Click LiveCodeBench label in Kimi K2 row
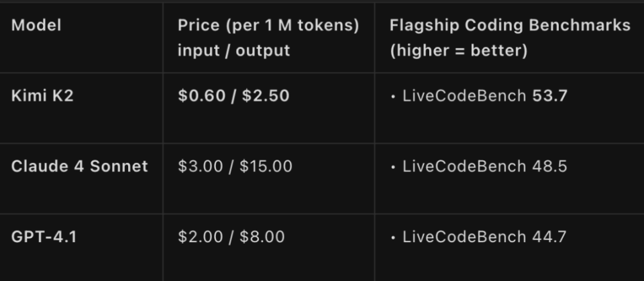The width and height of the screenshot is (644, 281). tap(464, 96)
